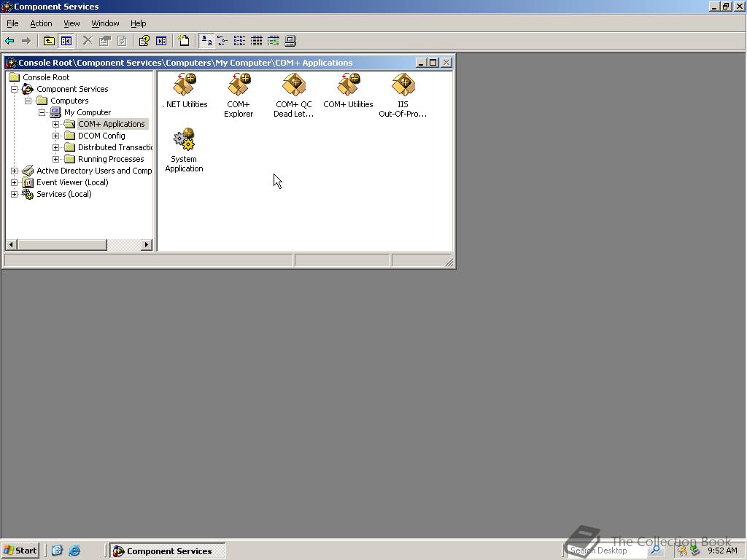Select the IIS Out-Of-Process application icon
The width and height of the screenshot is (747, 560).
point(403,96)
